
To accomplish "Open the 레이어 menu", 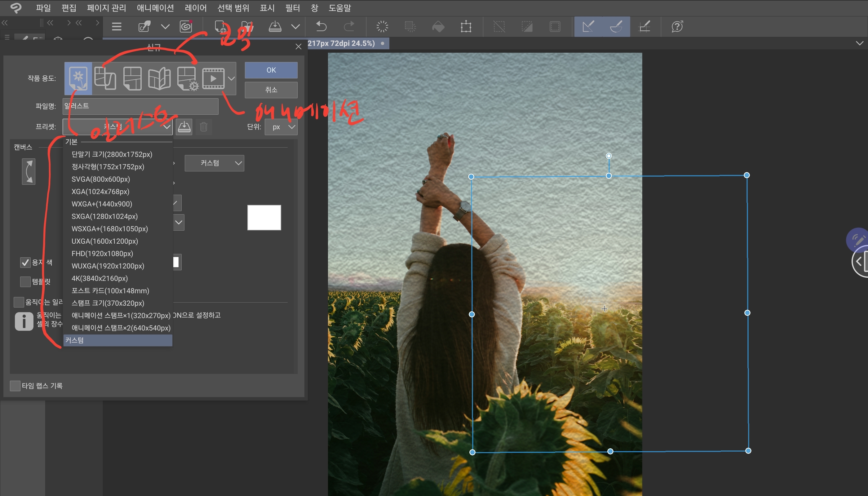I will (196, 8).
